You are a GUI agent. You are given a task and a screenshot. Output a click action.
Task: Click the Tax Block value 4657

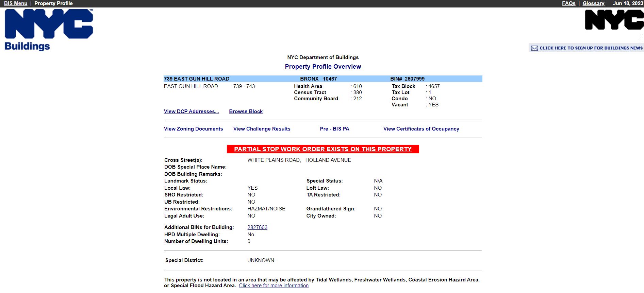click(x=434, y=86)
